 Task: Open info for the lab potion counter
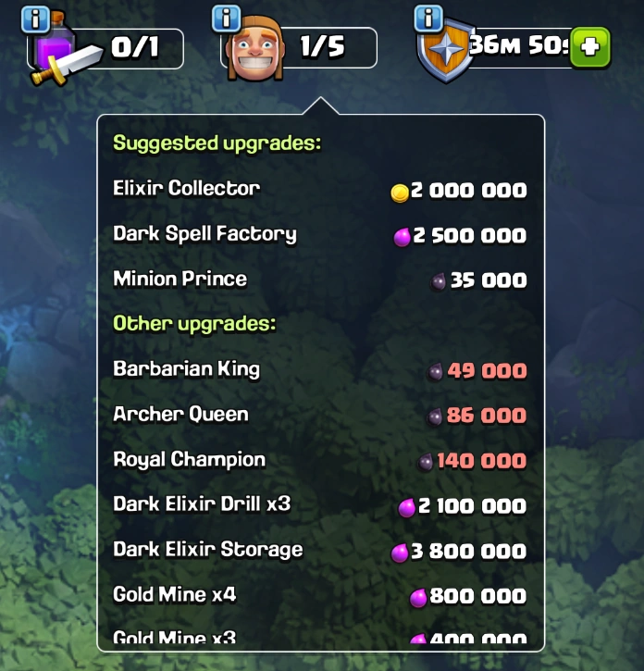coord(35,19)
